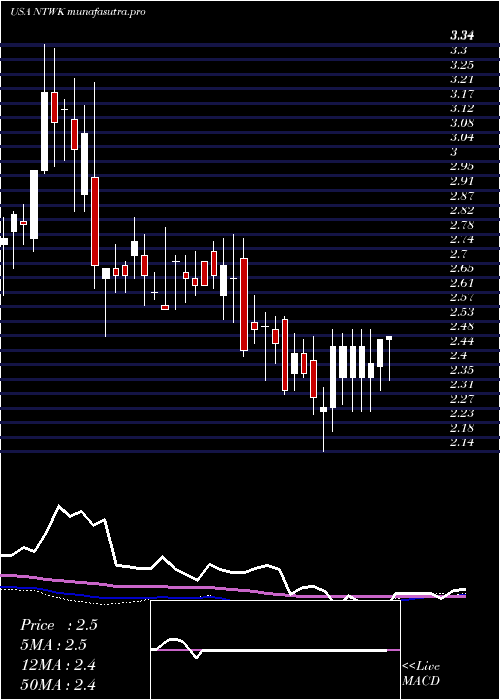Click the 2.14 price axis label
Screen dimensions: 500x700
[x=462, y=442]
